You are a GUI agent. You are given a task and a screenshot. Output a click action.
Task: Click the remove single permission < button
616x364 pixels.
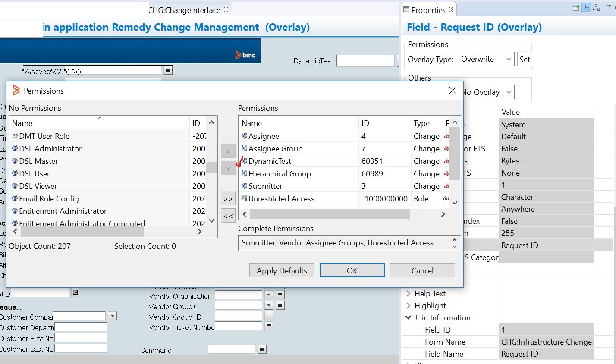[x=228, y=168]
